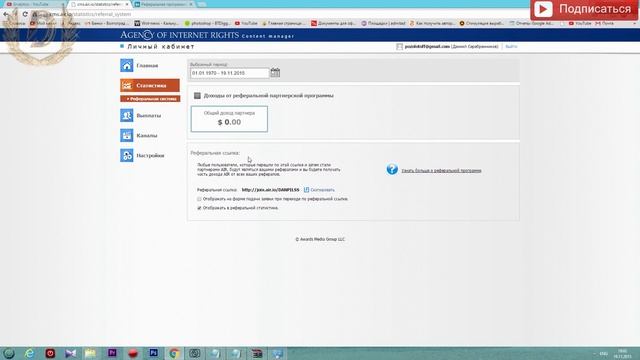Viewport: 640px width, 360px height.
Task: Click the browser address bar
Action: pyautogui.click(x=286, y=14)
